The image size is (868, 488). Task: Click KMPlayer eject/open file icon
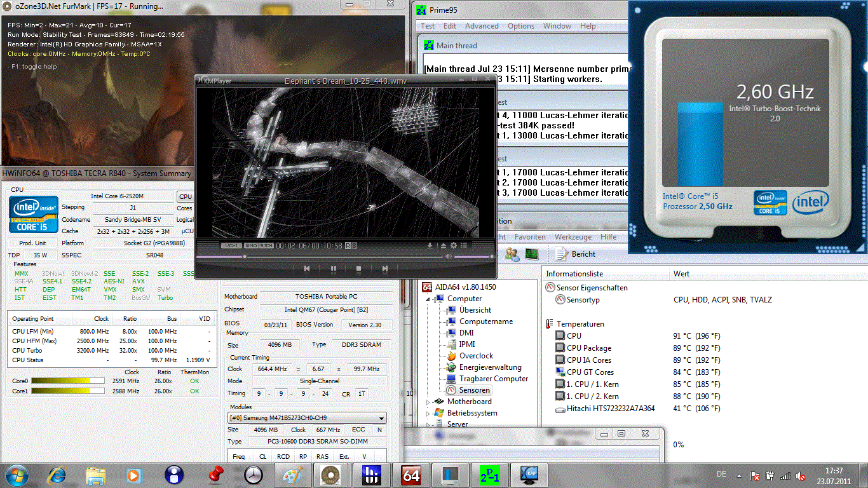443,245
